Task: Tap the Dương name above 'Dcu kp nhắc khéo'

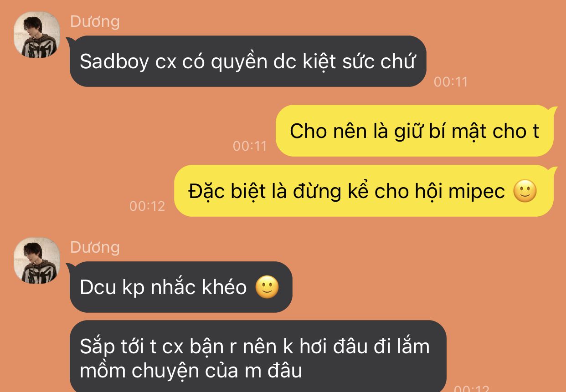Action: coord(95,247)
